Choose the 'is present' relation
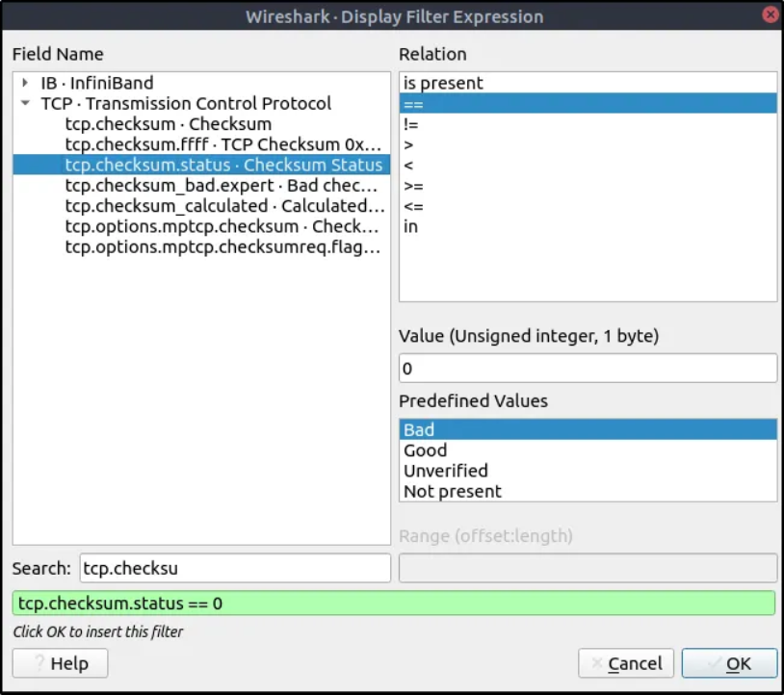784x695 pixels. pyautogui.click(x=588, y=83)
